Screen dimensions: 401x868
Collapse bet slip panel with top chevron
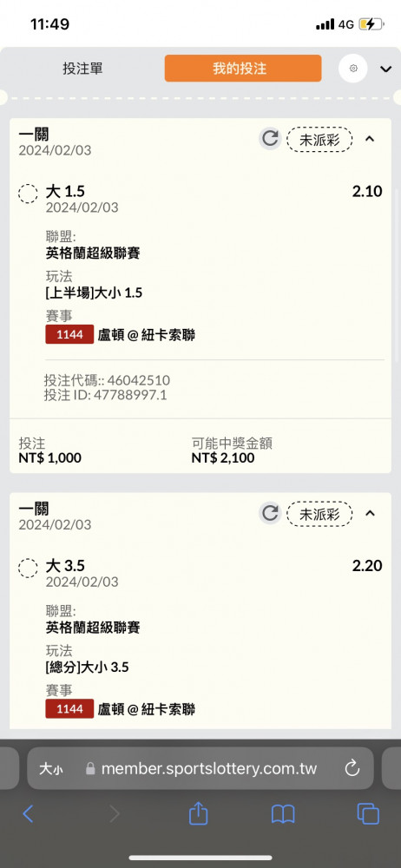pyautogui.click(x=386, y=69)
